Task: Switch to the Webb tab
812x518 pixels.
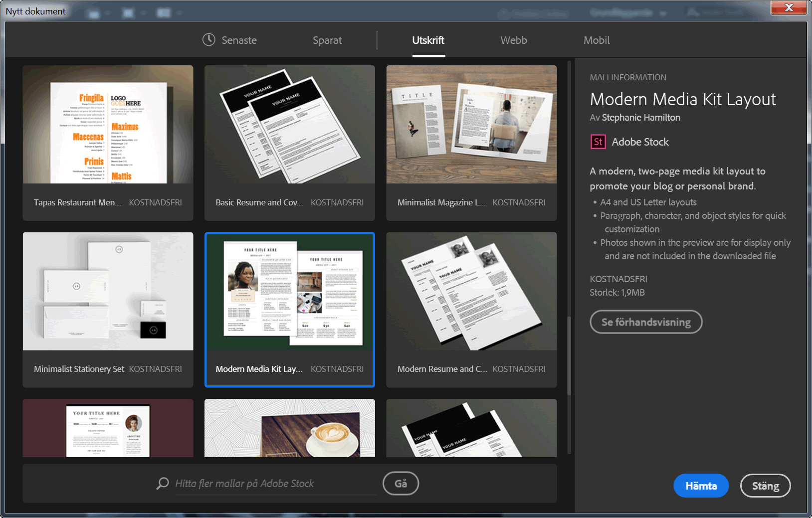Action: click(513, 40)
